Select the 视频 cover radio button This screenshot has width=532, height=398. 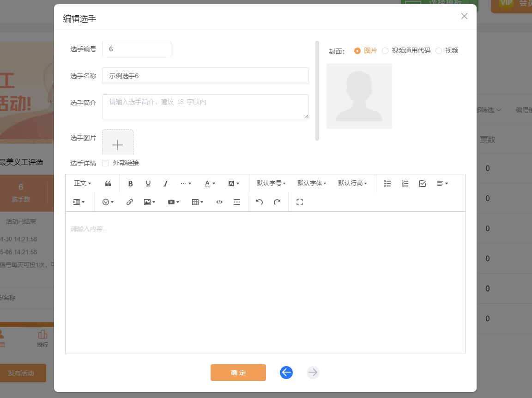[x=439, y=51]
